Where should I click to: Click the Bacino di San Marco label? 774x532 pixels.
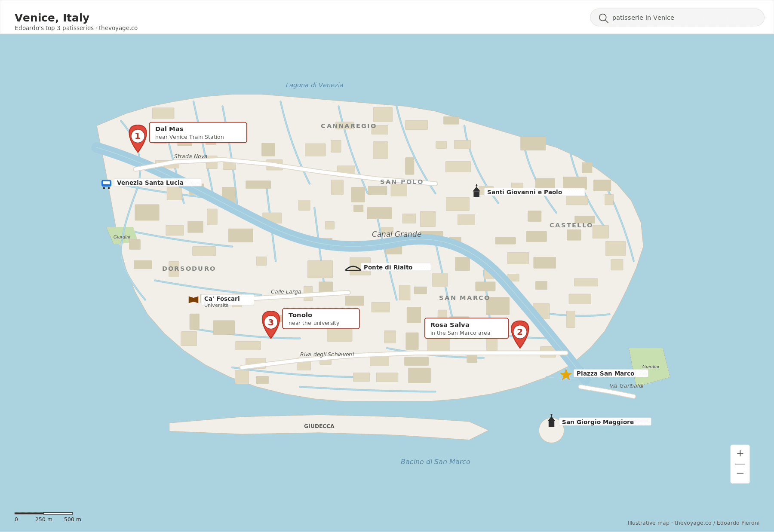tap(436, 462)
